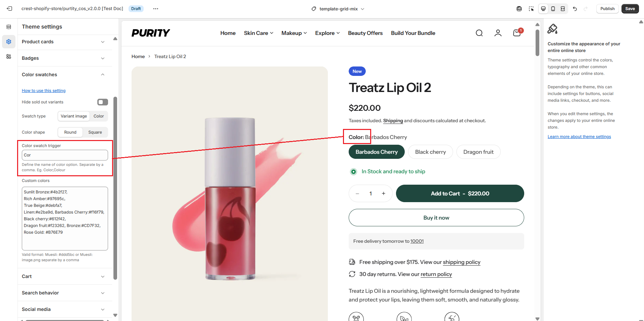The image size is (644, 321).
Task: Click the search icon in store header
Action: (479, 33)
